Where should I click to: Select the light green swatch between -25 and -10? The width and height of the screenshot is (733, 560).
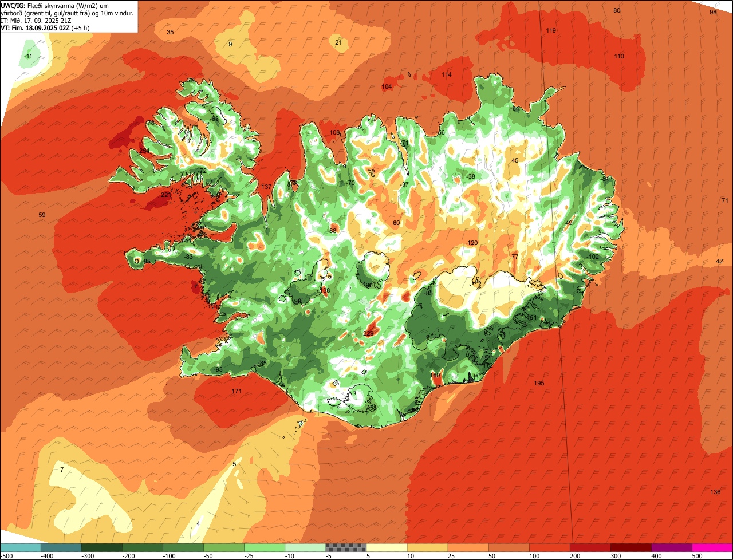point(265,547)
